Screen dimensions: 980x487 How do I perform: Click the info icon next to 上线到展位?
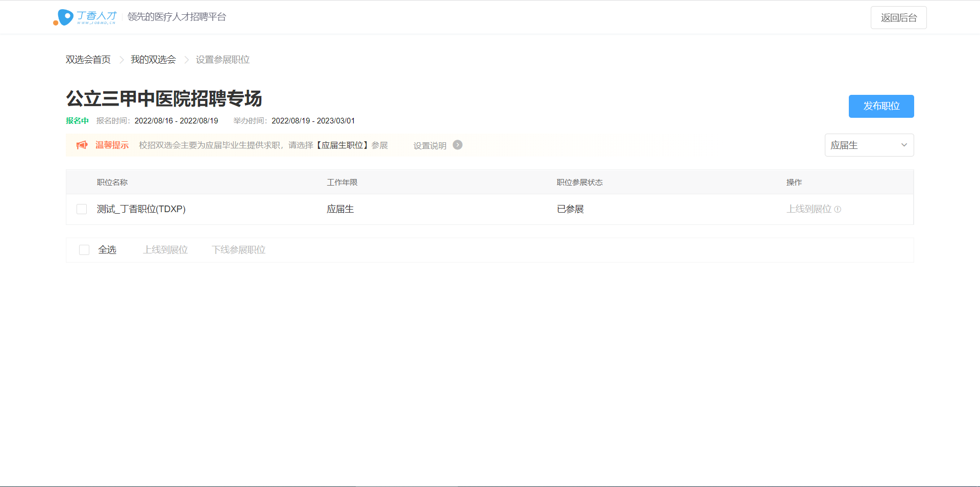click(x=838, y=209)
